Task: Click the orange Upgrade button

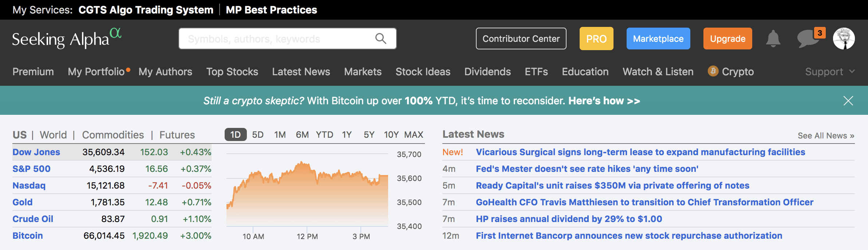Action: pyautogui.click(x=727, y=39)
